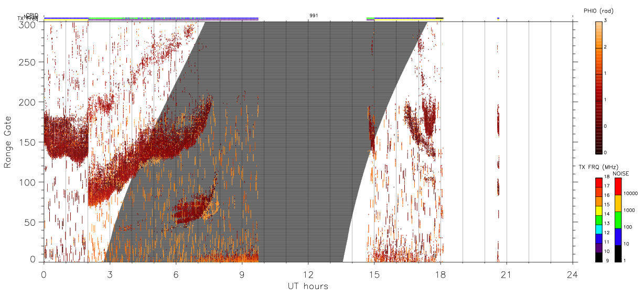Click the yellow swatch in NOISE legend
This screenshot has height=297, width=644.
point(618,203)
